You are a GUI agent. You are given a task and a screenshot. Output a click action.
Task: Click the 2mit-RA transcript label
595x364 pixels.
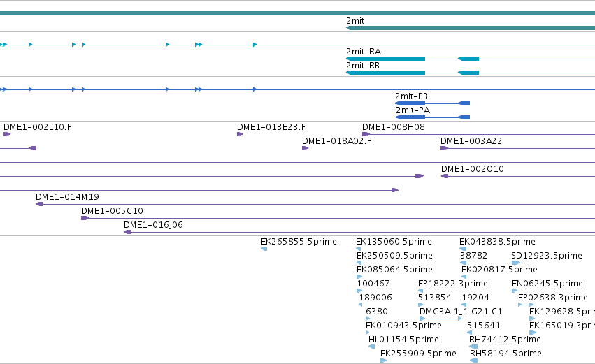[364, 52]
